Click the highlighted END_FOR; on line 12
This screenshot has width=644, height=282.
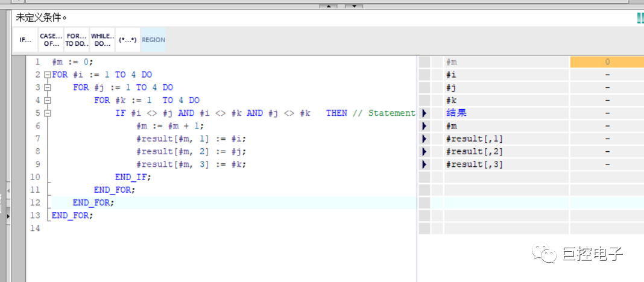click(x=93, y=203)
